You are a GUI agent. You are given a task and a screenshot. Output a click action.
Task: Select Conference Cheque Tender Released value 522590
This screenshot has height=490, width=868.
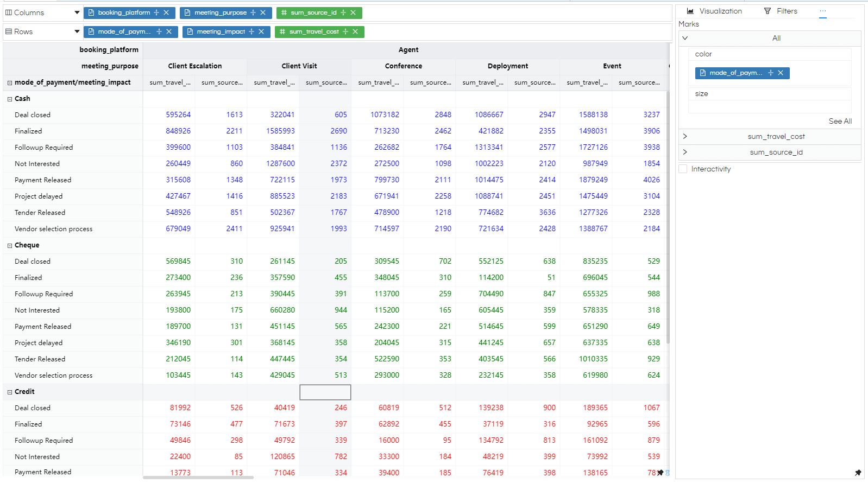387,359
